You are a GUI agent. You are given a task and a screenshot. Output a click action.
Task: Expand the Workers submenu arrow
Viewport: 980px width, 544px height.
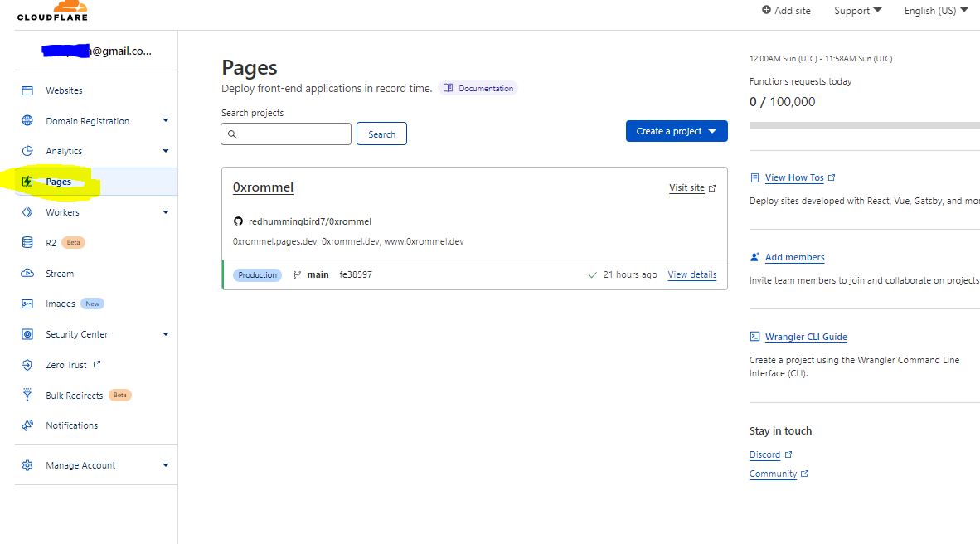166,212
